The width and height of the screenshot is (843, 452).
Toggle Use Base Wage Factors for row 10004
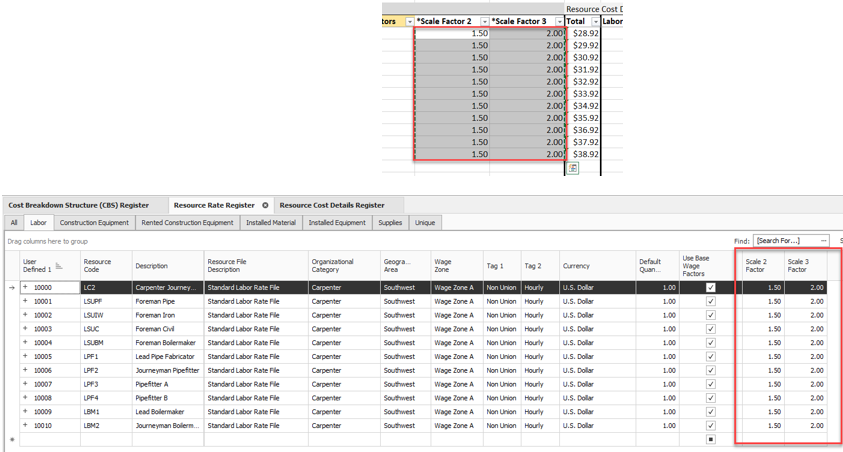[710, 343]
